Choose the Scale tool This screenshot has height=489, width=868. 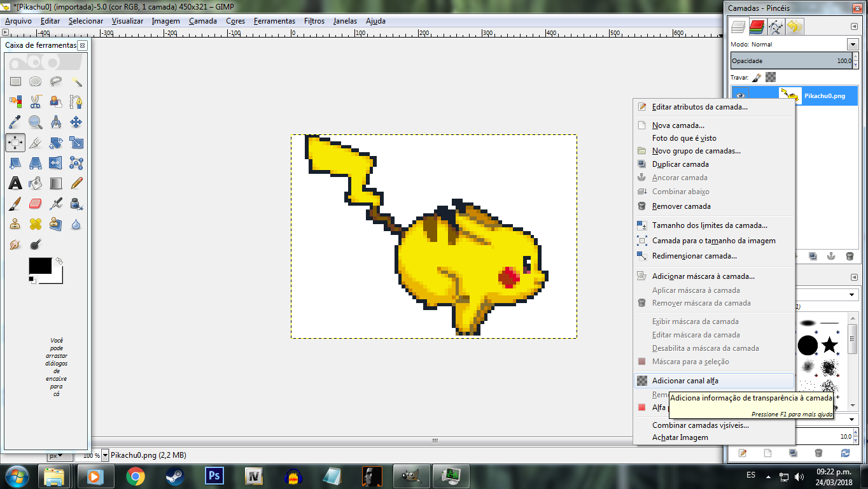(x=76, y=143)
